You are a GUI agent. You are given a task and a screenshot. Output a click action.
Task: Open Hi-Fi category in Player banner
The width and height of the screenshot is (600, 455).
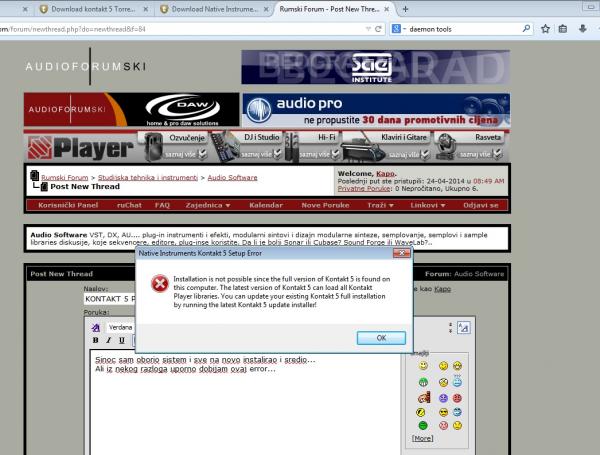pyautogui.click(x=313, y=146)
